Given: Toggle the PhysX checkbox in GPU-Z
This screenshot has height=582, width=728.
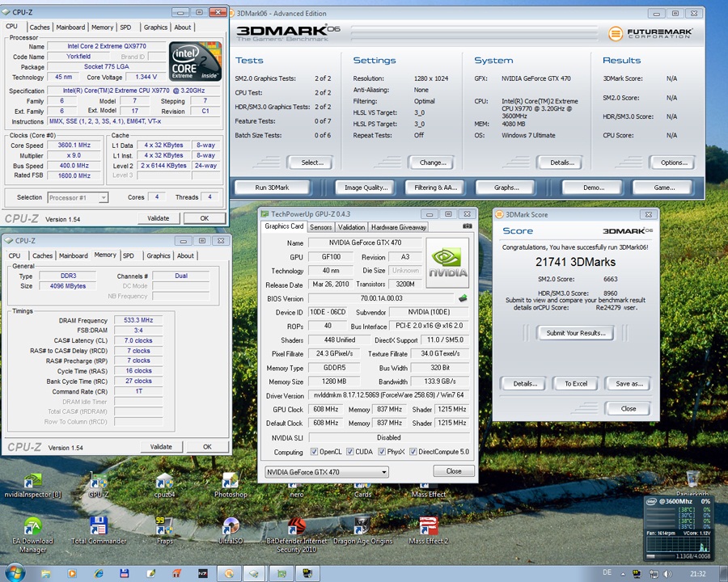Looking at the screenshot, I should pyautogui.click(x=382, y=452).
